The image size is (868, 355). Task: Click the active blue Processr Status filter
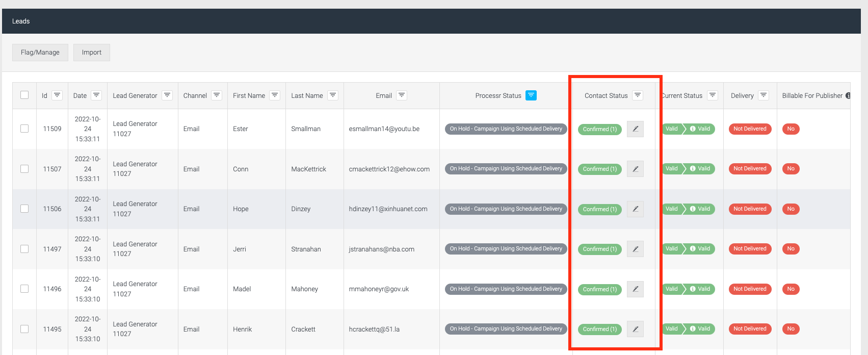(531, 95)
